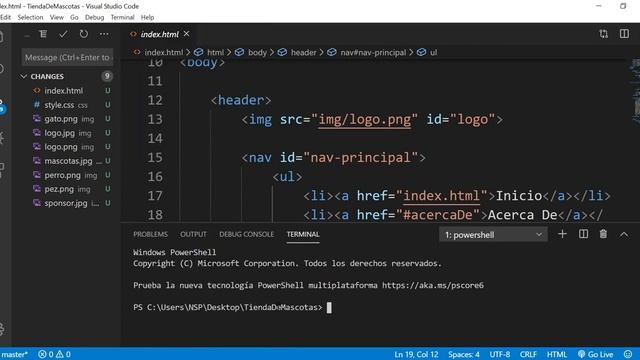Refresh source control with the circular arrow

tap(84, 34)
